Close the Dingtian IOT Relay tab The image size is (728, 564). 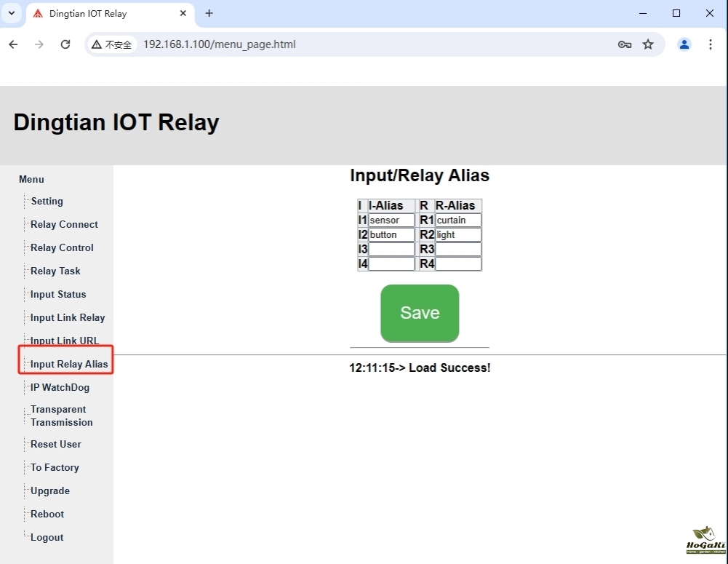point(183,13)
